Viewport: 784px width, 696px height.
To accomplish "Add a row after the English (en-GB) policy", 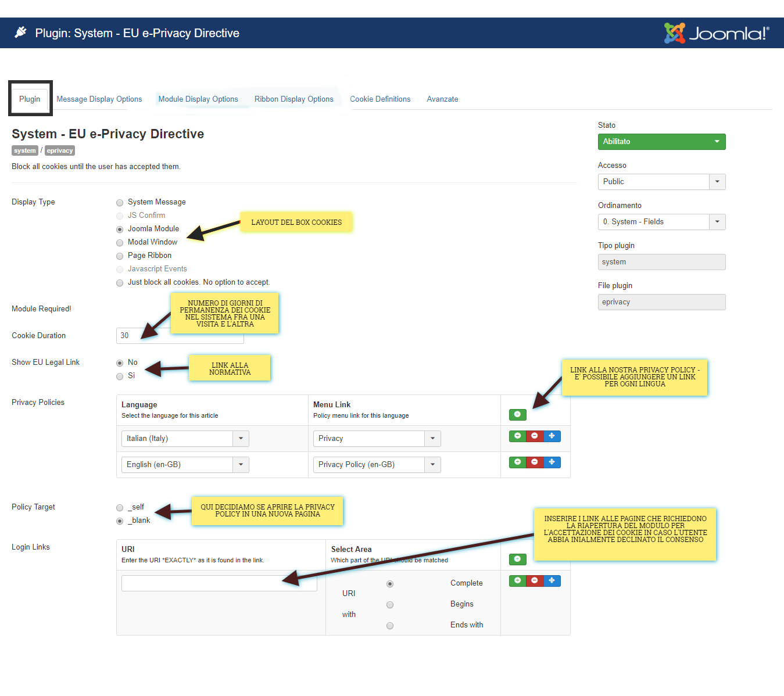I will pyautogui.click(x=517, y=462).
